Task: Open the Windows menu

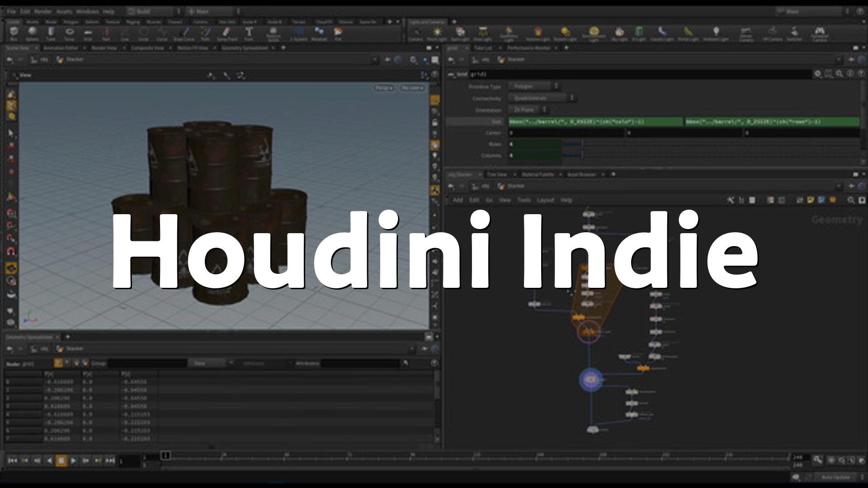Action: click(x=87, y=11)
